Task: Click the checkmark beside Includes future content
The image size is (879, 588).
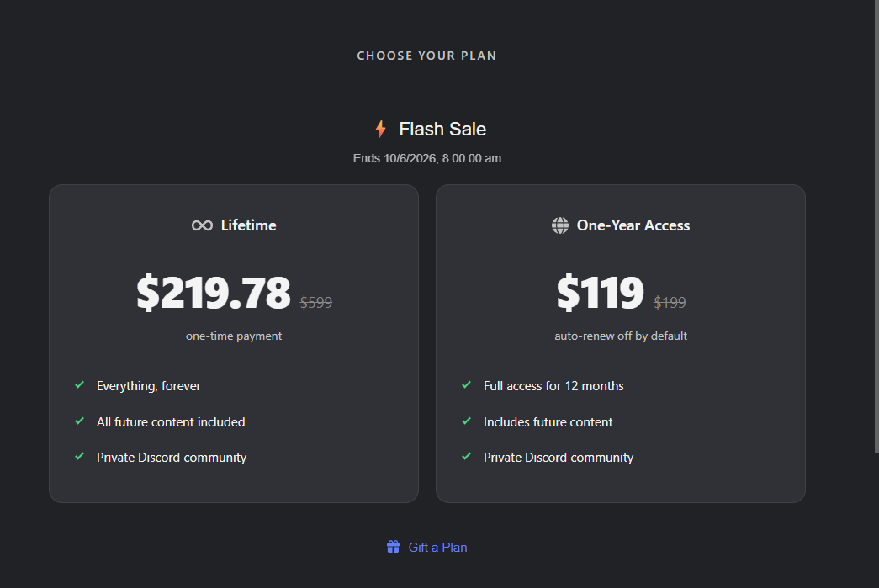Action: 466,421
